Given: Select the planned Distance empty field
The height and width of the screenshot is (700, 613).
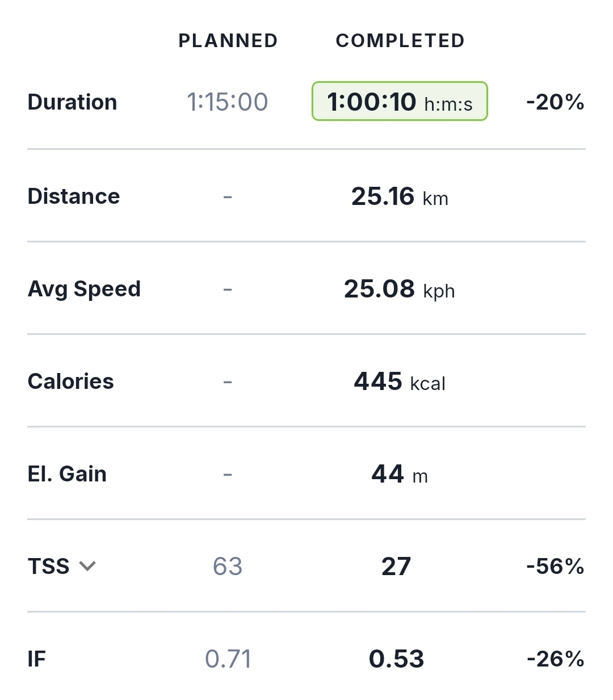Looking at the screenshot, I should 228,197.
